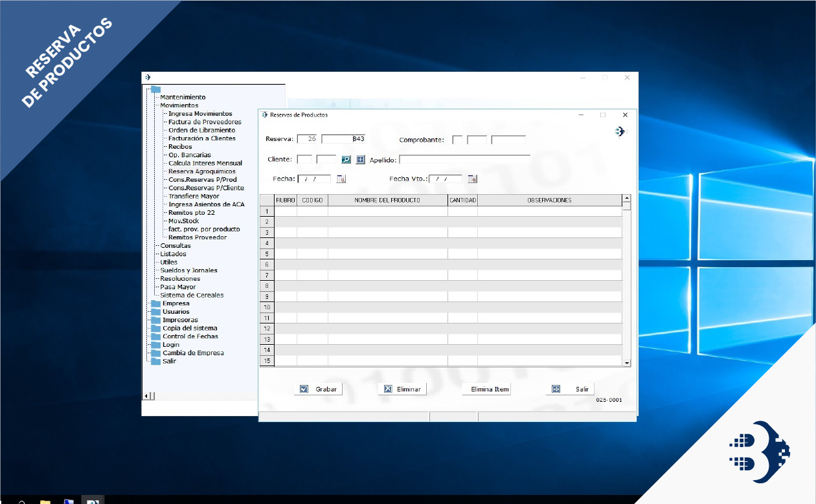Open Facturación a Clientes from the tree
816x504 pixels.
[x=201, y=138]
